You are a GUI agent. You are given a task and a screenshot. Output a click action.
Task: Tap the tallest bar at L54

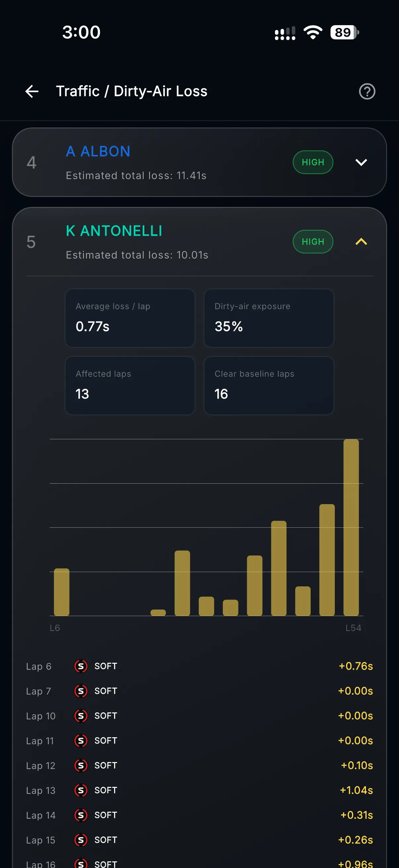coord(351,527)
